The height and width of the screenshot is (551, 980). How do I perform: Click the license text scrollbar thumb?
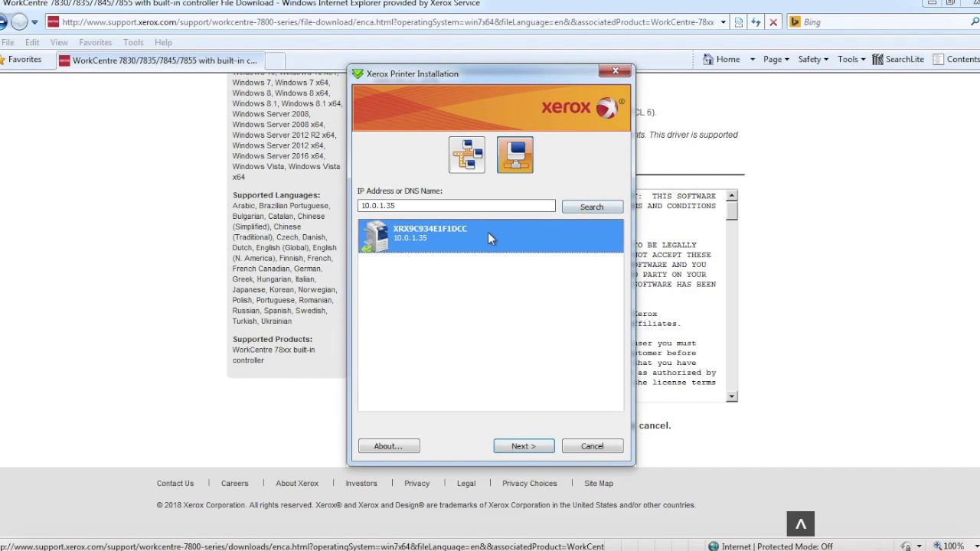[x=732, y=210]
